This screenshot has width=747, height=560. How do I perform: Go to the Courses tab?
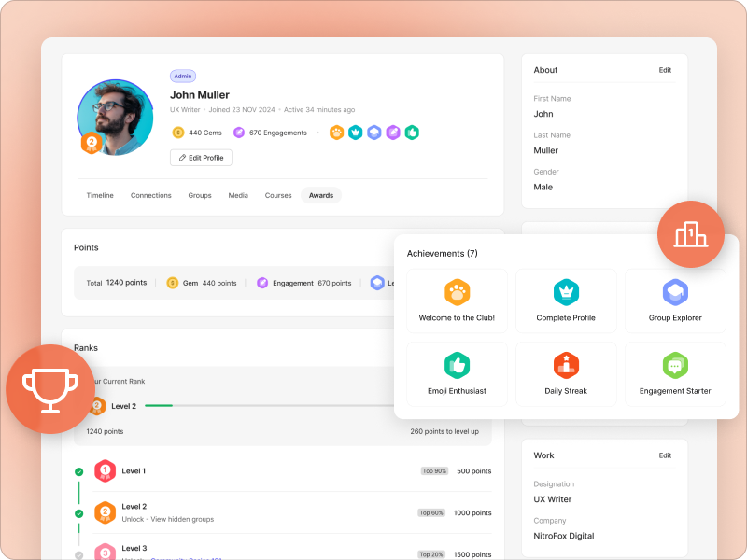click(x=278, y=195)
